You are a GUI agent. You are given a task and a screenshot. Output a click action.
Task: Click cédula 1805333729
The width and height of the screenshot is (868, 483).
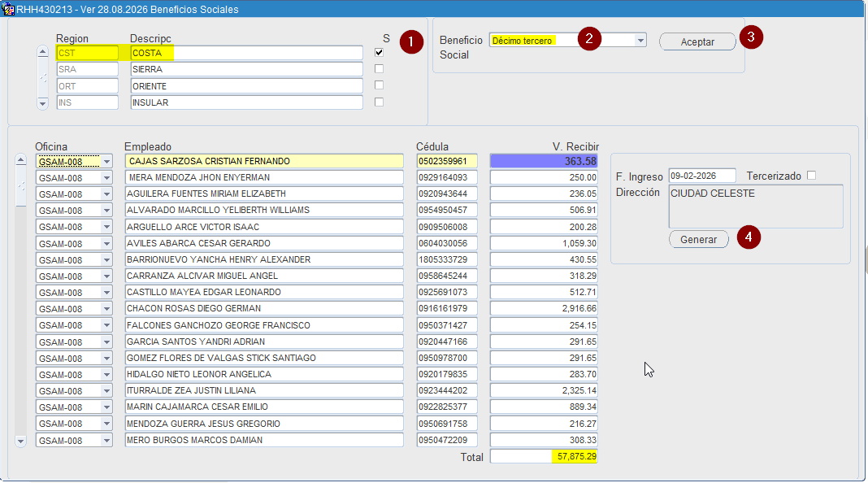point(447,259)
